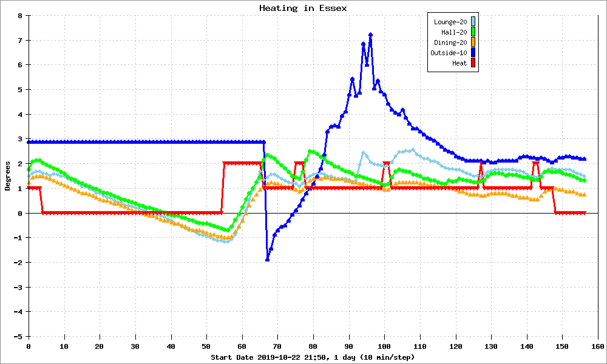Click the Outside-10 lowest data point near -2
This screenshot has height=364, width=607.
pos(267,260)
